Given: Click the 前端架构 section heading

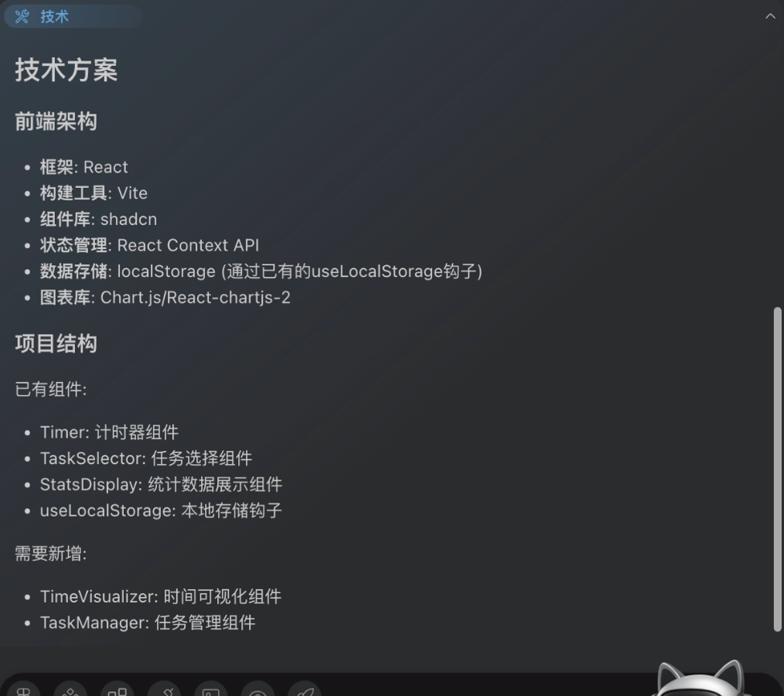Looking at the screenshot, I should (56, 121).
